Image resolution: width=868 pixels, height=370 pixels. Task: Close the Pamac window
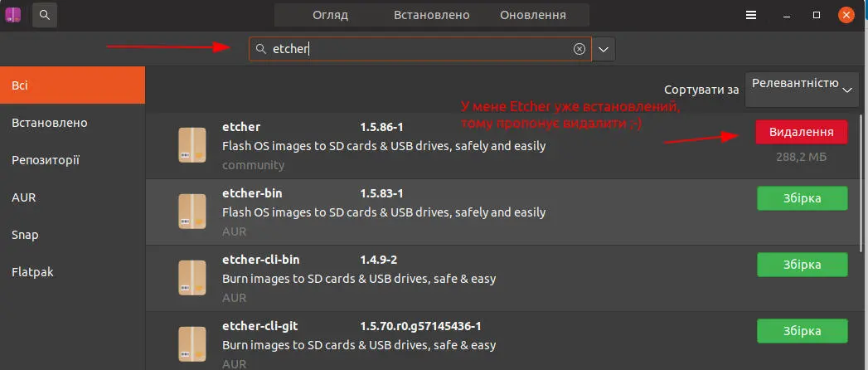[846, 16]
